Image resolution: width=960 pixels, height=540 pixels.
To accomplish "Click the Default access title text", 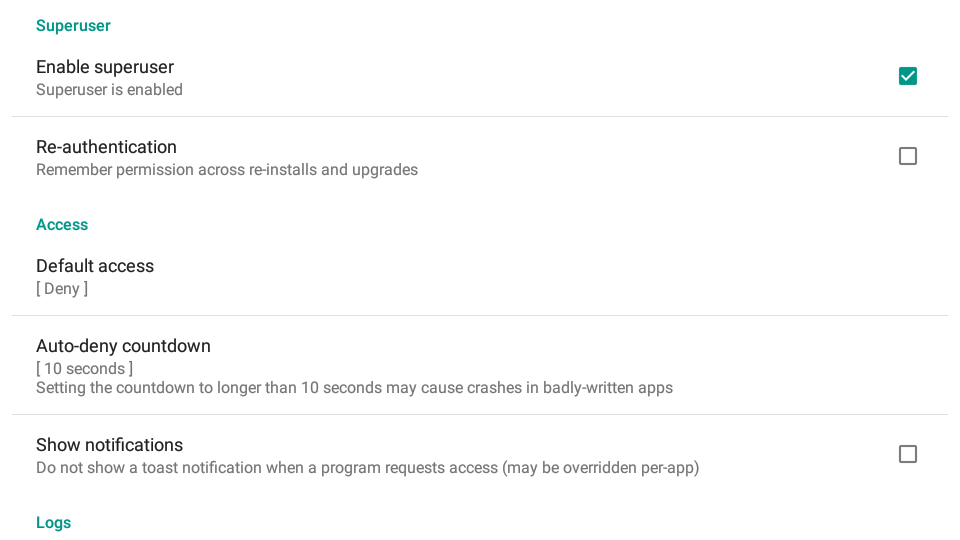I will [x=95, y=266].
